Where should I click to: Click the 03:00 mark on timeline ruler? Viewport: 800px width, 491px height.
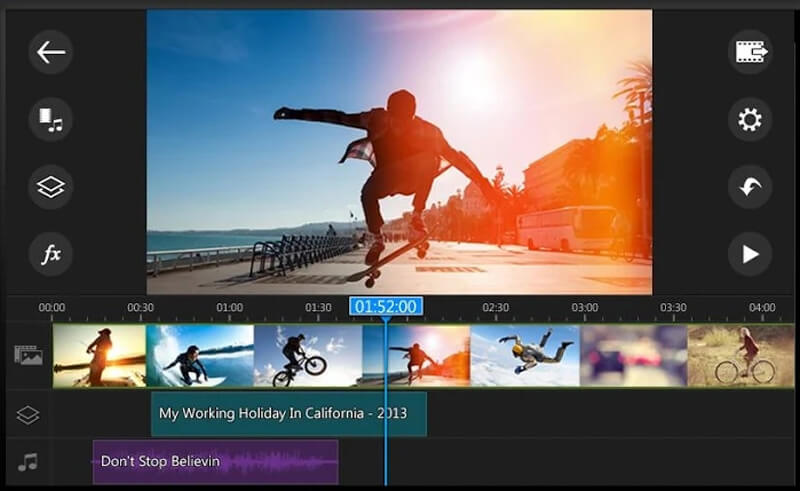point(584,307)
